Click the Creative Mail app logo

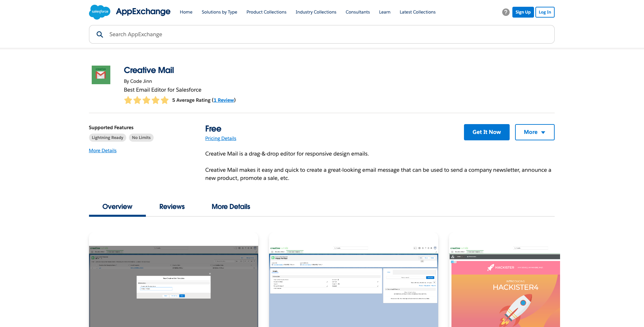[x=101, y=75]
